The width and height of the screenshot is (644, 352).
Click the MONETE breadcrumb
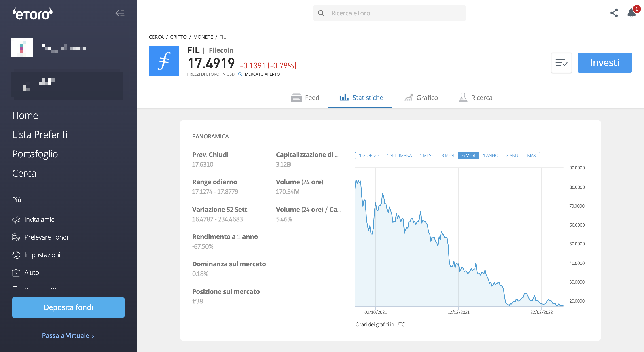click(203, 37)
